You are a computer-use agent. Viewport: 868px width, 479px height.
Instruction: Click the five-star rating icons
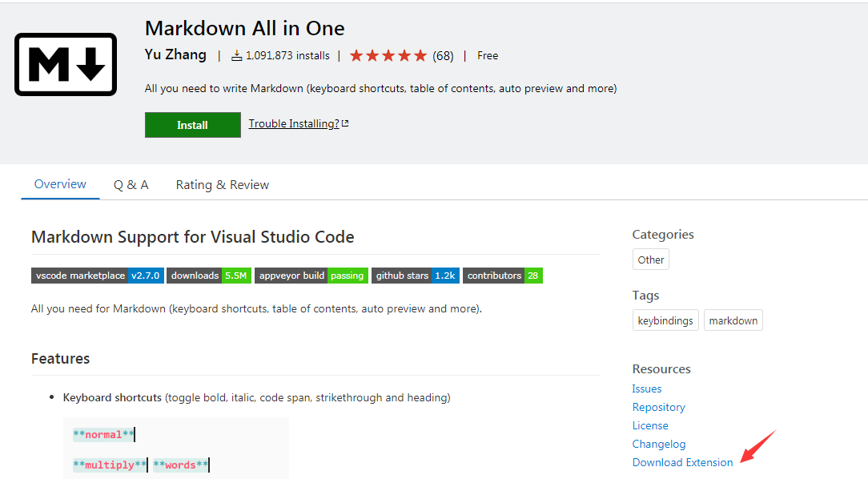coord(388,55)
